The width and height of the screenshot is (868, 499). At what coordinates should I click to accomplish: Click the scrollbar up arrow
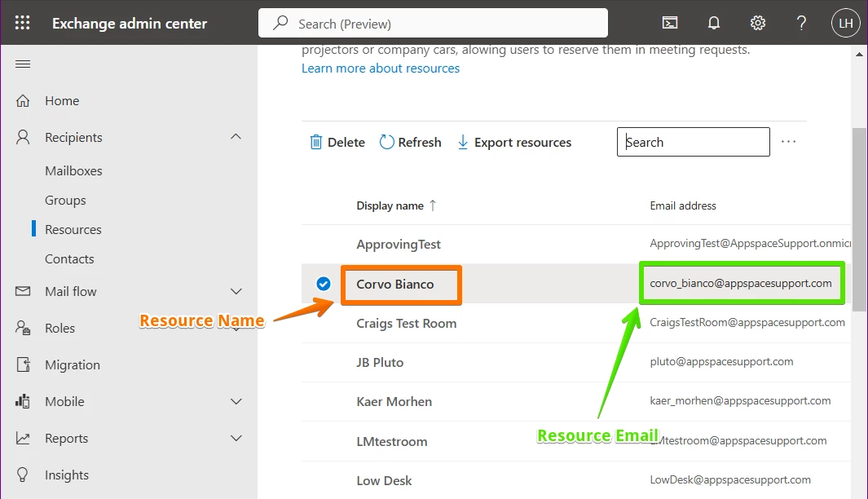(859, 55)
